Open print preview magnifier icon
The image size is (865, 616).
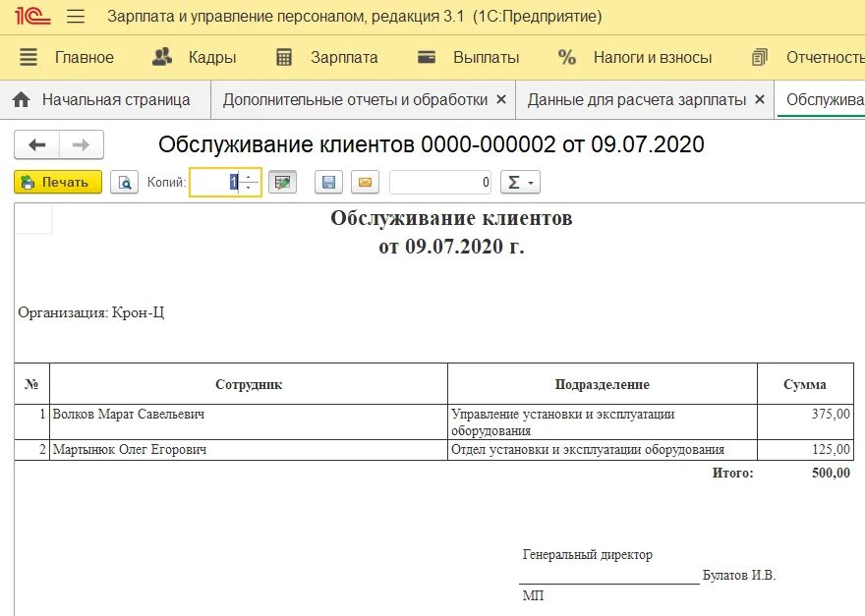click(124, 182)
